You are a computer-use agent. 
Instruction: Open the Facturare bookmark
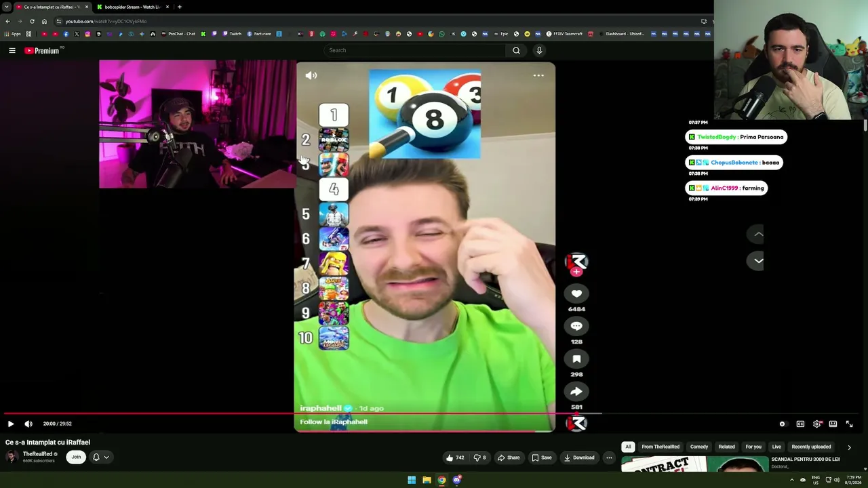[x=259, y=34]
